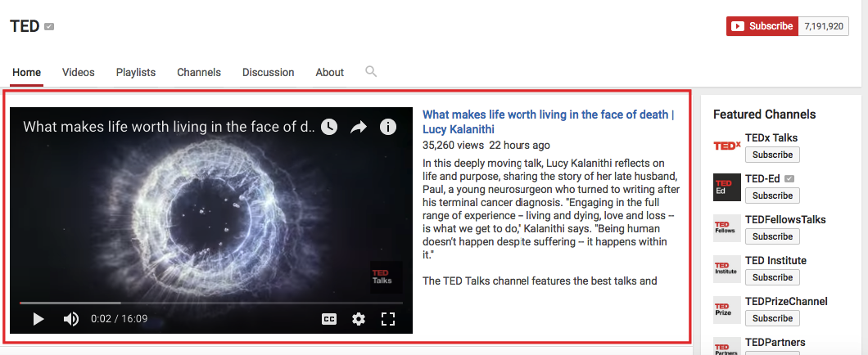Open the Playlists tab
This screenshot has width=868, height=355.
pos(136,73)
